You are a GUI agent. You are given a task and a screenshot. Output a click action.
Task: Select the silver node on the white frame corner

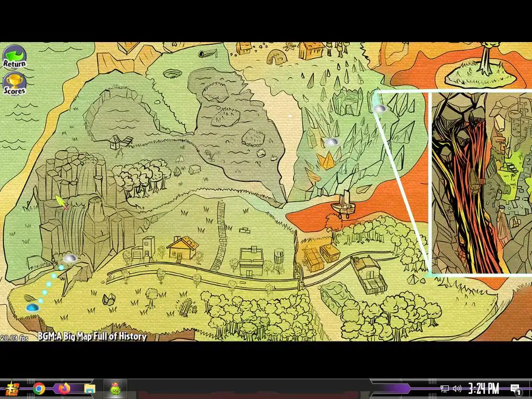(x=380, y=109)
